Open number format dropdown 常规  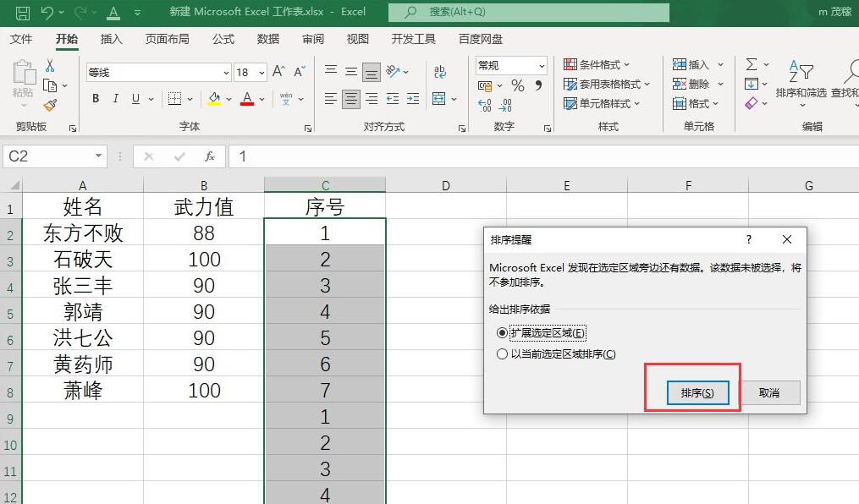coord(542,66)
